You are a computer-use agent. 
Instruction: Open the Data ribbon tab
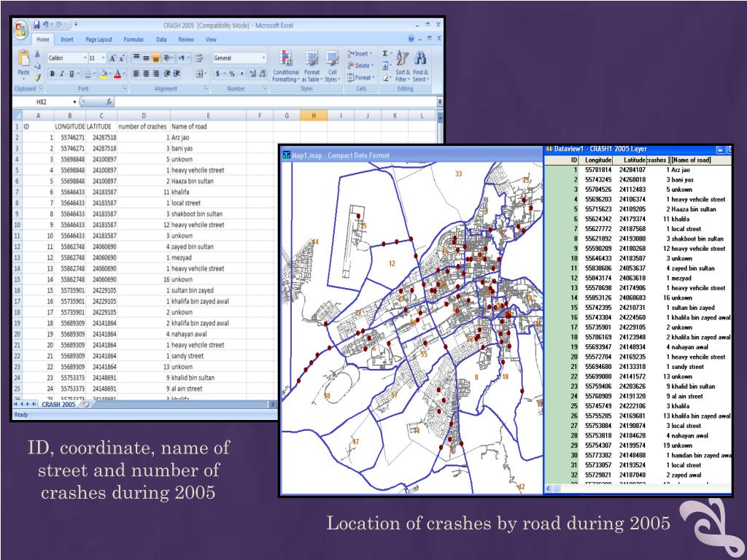161,39
